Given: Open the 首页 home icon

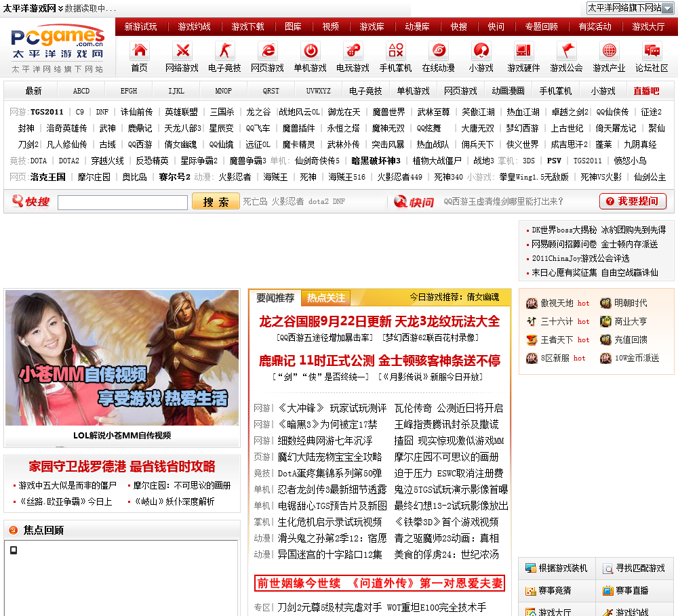Looking at the screenshot, I should coord(139,51).
